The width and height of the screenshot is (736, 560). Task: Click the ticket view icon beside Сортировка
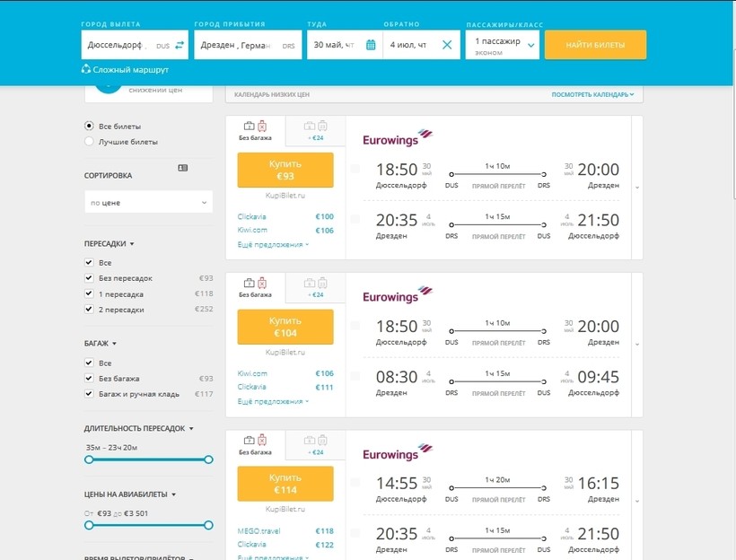pyautogui.click(x=183, y=168)
